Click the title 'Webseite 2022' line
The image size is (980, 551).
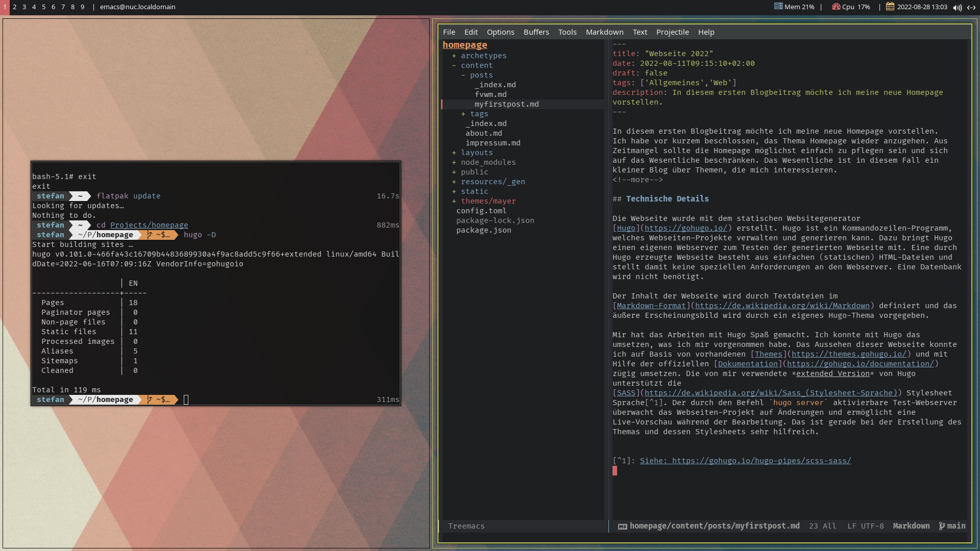(663, 54)
